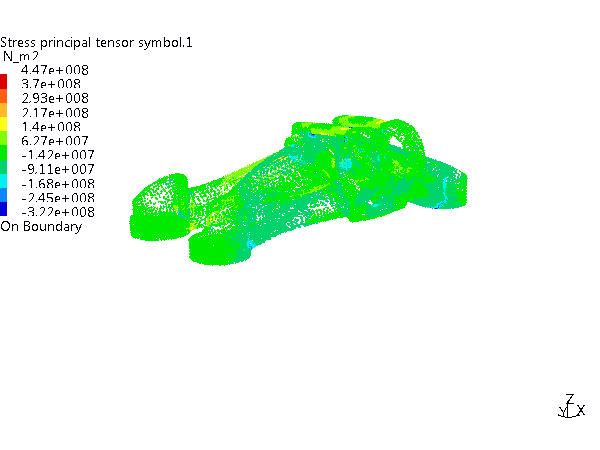
Task: Click the legend value 6.27e+007
Action: [55, 141]
